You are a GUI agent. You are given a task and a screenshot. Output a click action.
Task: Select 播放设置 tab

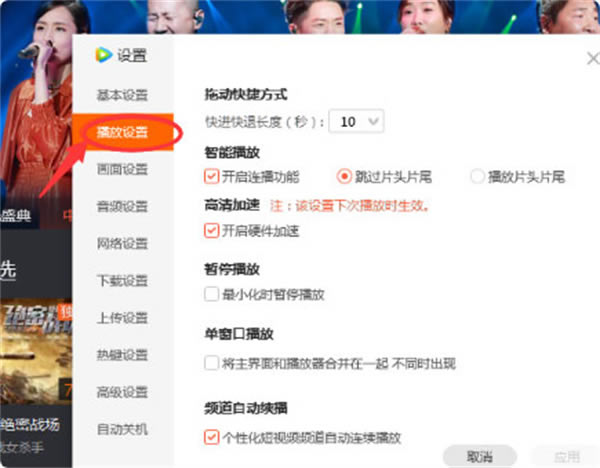[x=122, y=132]
